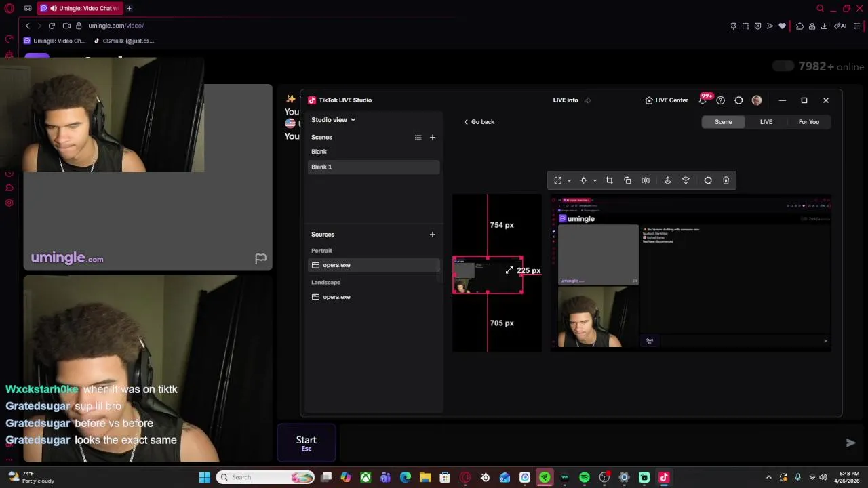Image resolution: width=868 pixels, height=488 pixels.
Task: Expand the align options chevron
Action: (x=595, y=180)
